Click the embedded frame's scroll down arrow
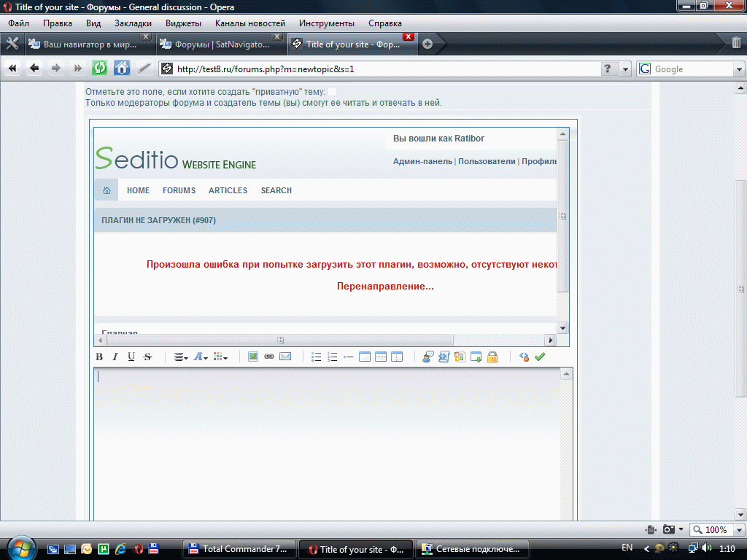This screenshot has height=560, width=747. [x=562, y=328]
